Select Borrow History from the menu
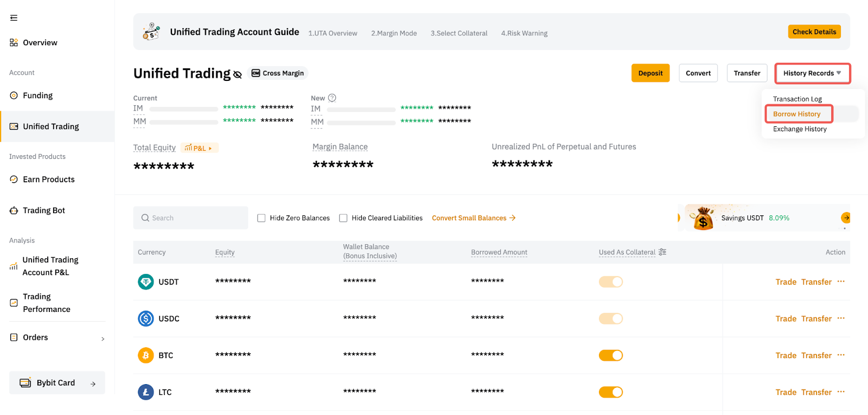This screenshot has height=415, width=868. 796,114
